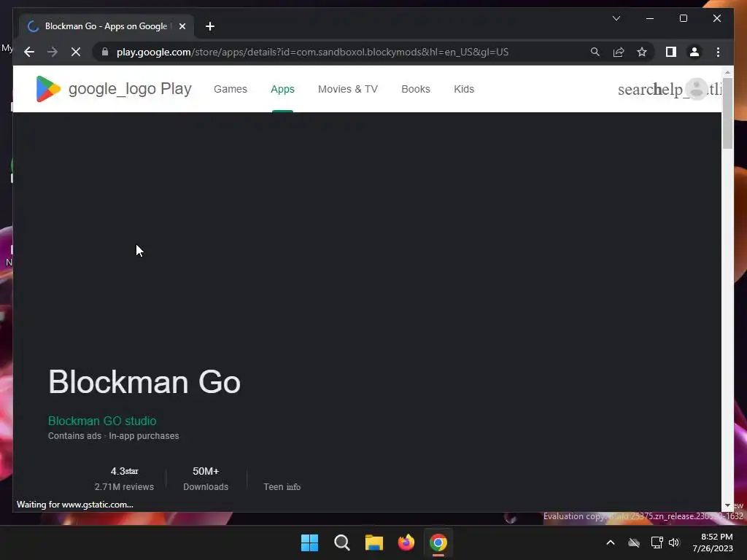Open Chrome profile menu
Viewport: 747px width, 560px height.
[694, 52]
